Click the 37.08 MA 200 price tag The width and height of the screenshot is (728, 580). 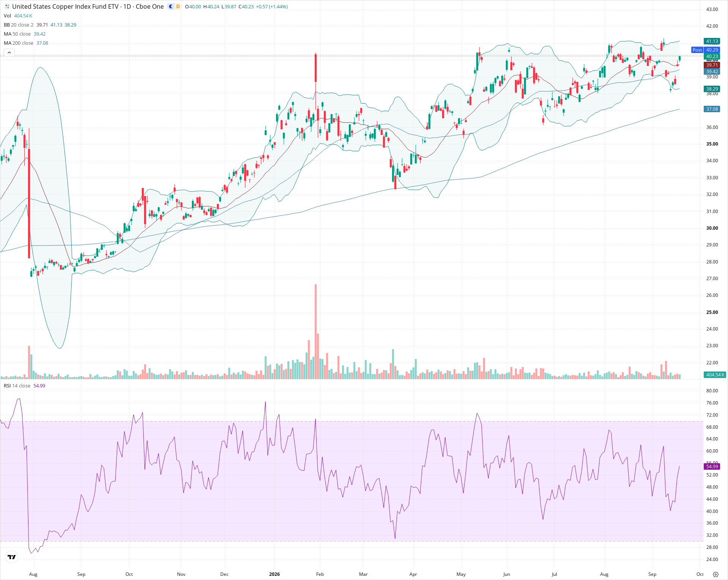712,109
